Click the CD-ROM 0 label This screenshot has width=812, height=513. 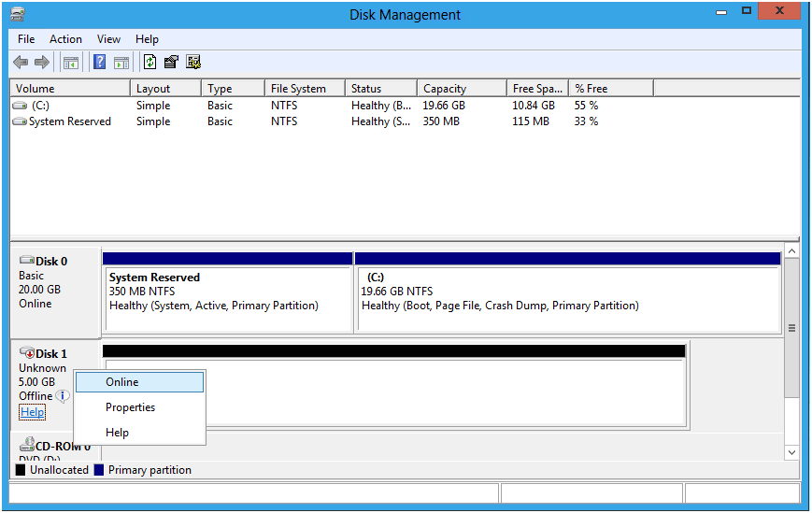pyautogui.click(x=63, y=447)
